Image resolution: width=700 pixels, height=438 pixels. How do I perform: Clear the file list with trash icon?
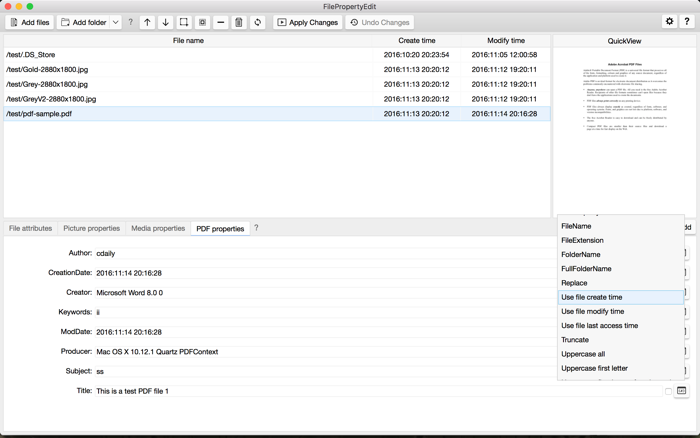click(239, 22)
